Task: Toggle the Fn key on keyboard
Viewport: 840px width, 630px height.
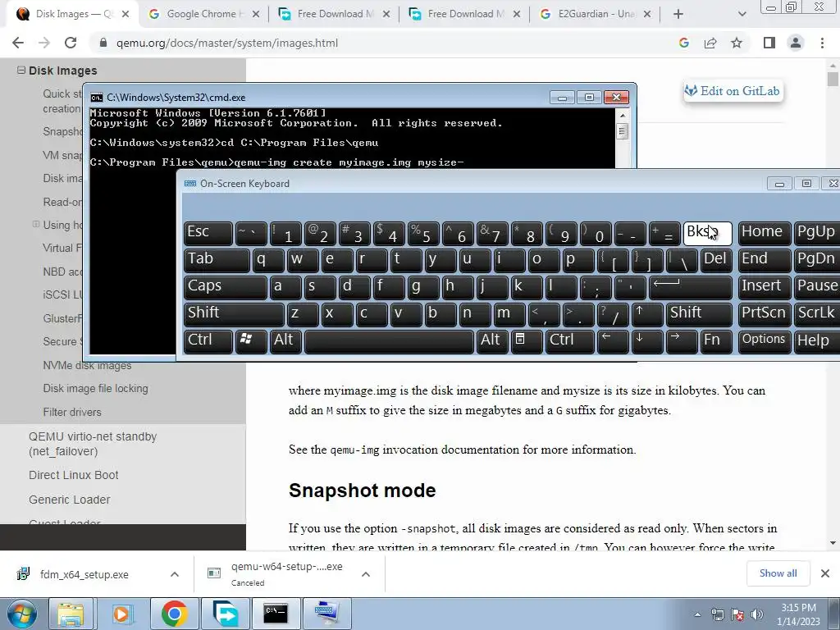Action: coord(715,341)
